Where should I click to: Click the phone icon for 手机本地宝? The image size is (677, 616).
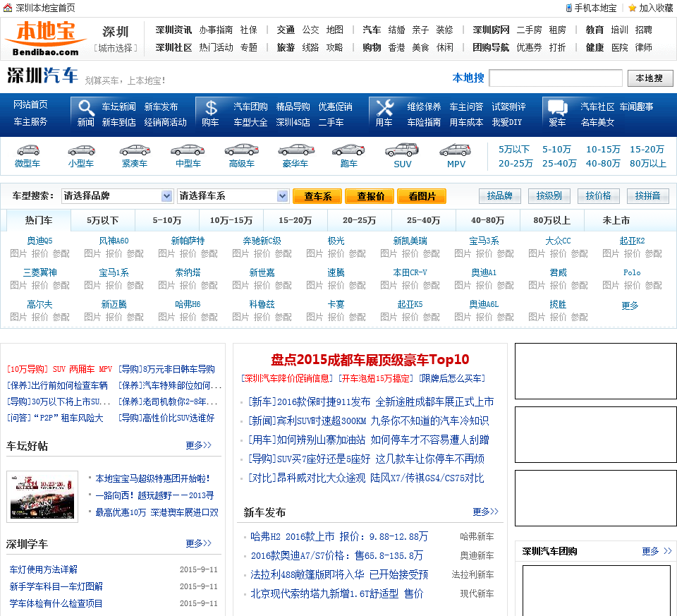[569, 8]
